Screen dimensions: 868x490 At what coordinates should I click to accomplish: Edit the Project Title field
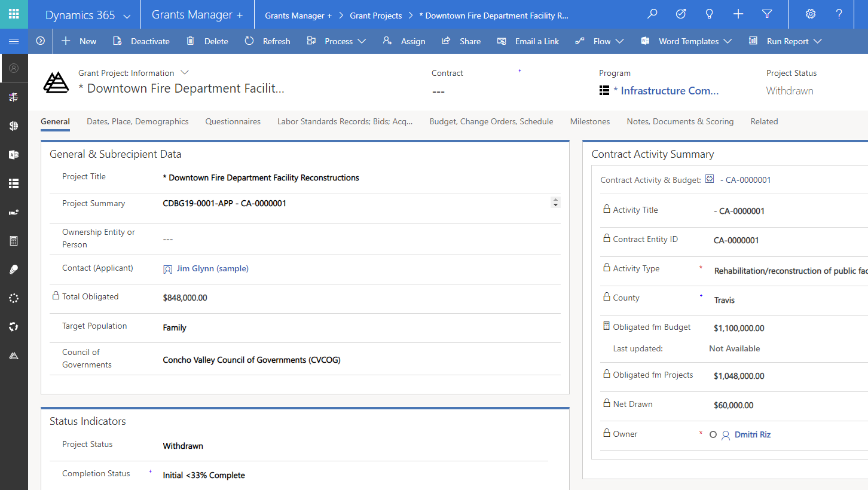[362, 177]
